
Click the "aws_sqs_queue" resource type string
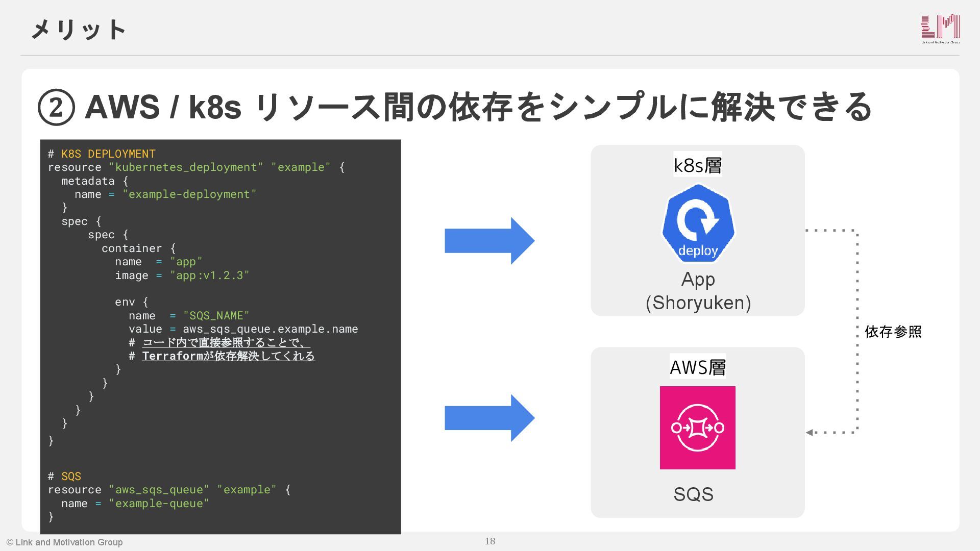pyautogui.click(x=159, y=490)
